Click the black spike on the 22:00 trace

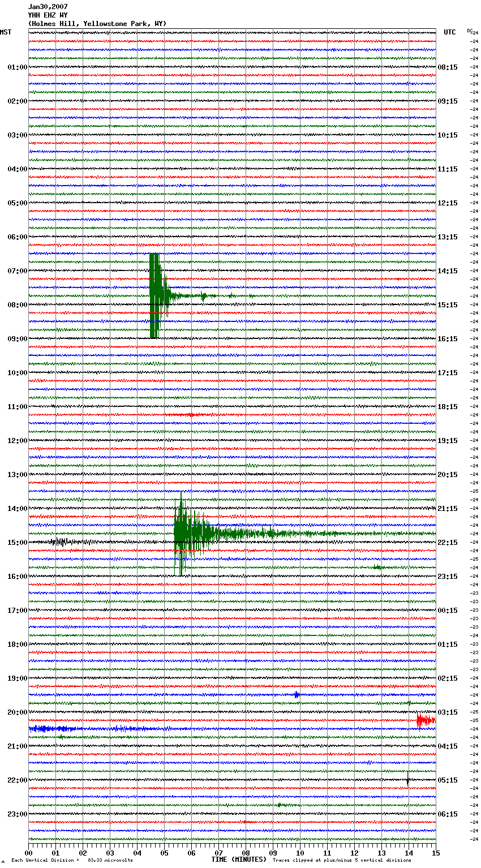[407, 779]
